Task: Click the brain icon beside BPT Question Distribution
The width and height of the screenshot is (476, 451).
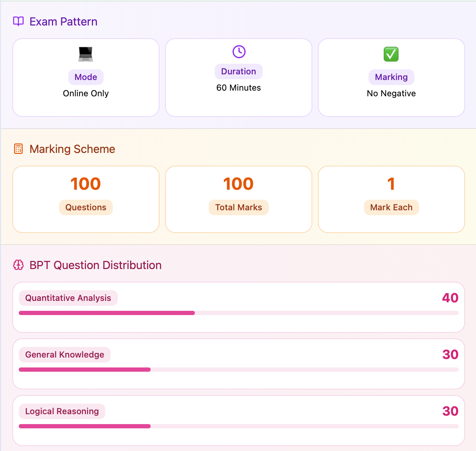Action: point(18,265)
